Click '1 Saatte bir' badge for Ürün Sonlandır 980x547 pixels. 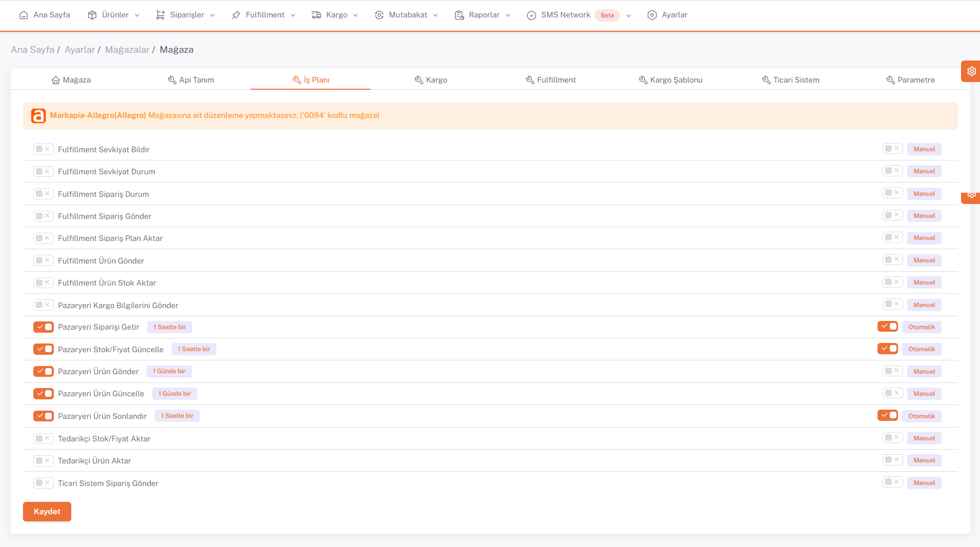click(177, 416)
